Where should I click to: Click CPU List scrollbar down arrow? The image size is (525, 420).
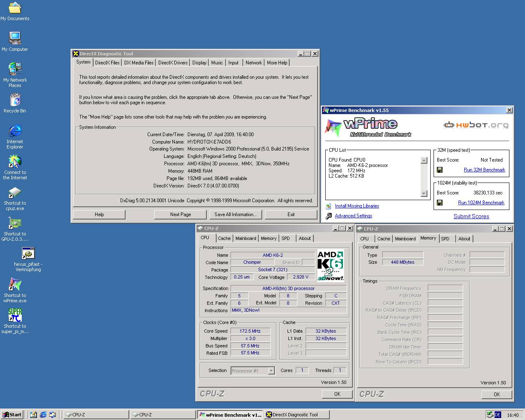[424, 194]
